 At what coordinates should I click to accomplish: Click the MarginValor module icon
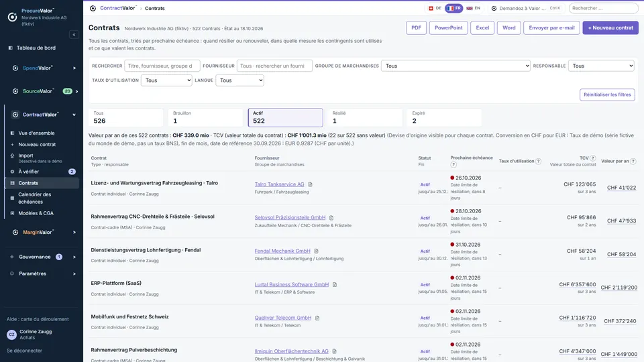15,233
